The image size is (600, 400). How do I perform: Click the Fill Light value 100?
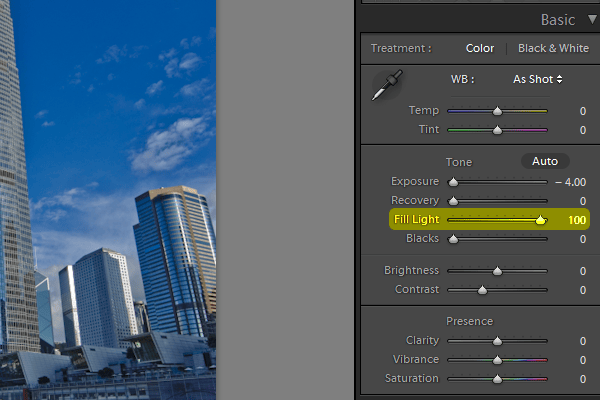point(576,220)
